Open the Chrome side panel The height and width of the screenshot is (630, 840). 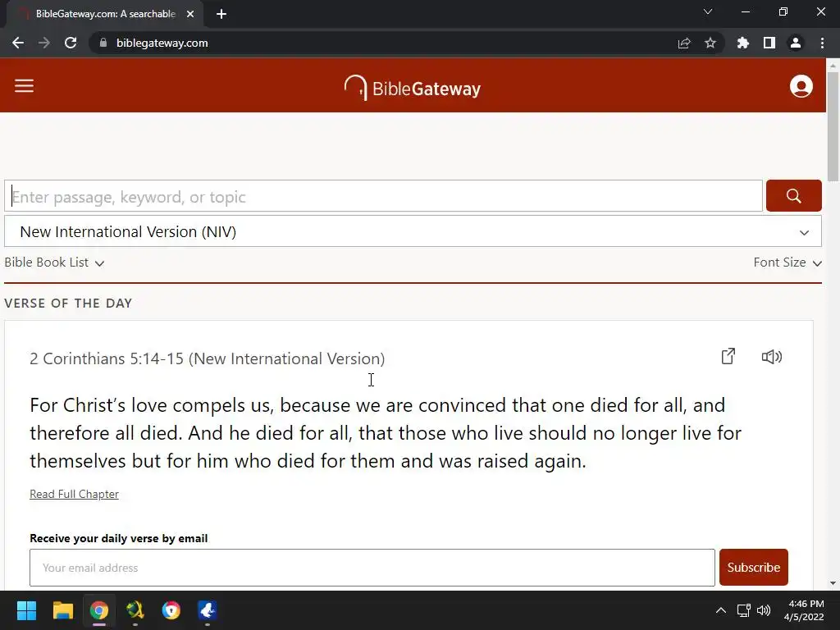769,43
